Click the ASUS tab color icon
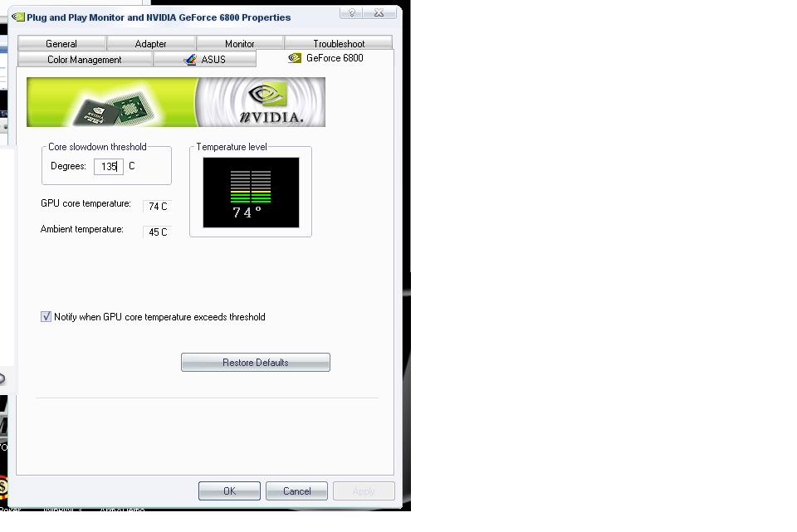This screenshot has height=532, width=797. point(190,60)
